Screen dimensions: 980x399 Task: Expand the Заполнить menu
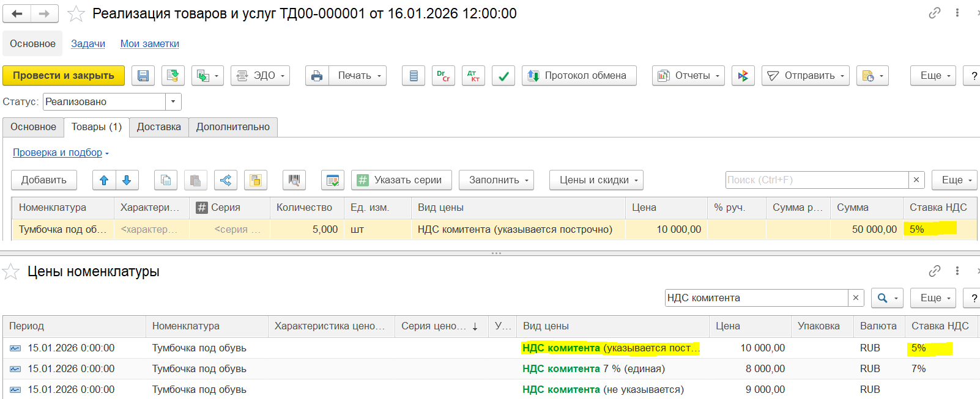(496, 180)
